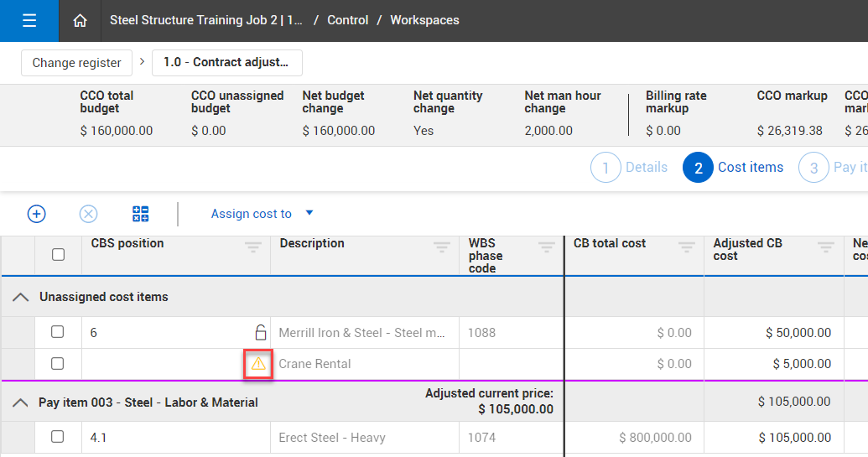
Task: Open the Workspaces breadcrumb link
Action: [424, 20]
